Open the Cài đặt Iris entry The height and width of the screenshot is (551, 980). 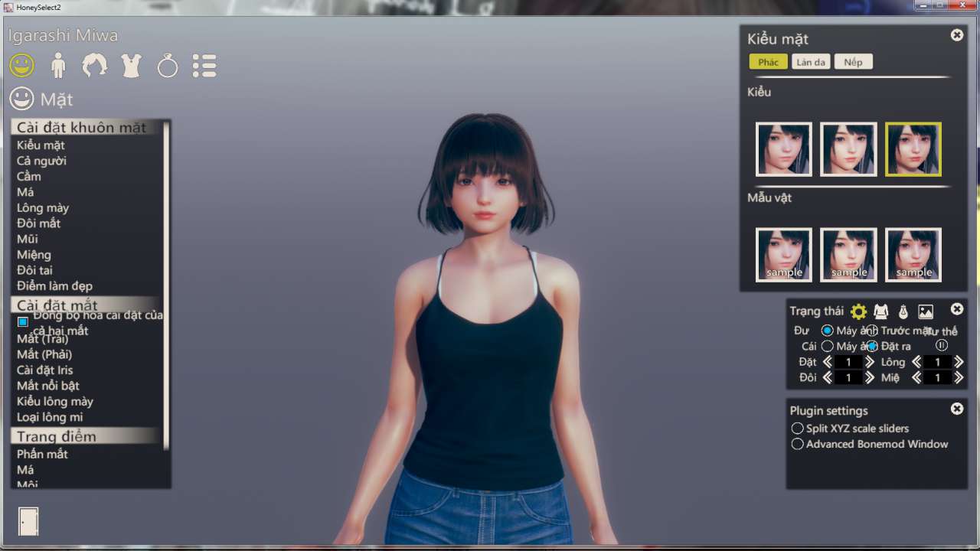45,370
